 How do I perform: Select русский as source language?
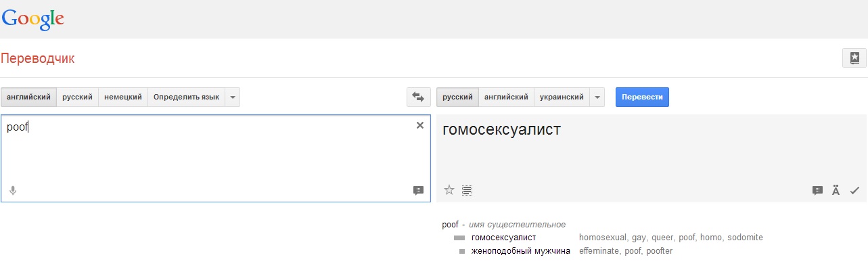(x=78, y=97)
